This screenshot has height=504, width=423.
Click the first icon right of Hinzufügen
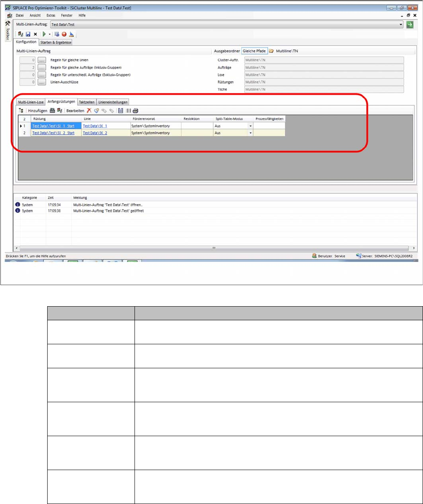[x=53, y=110]
